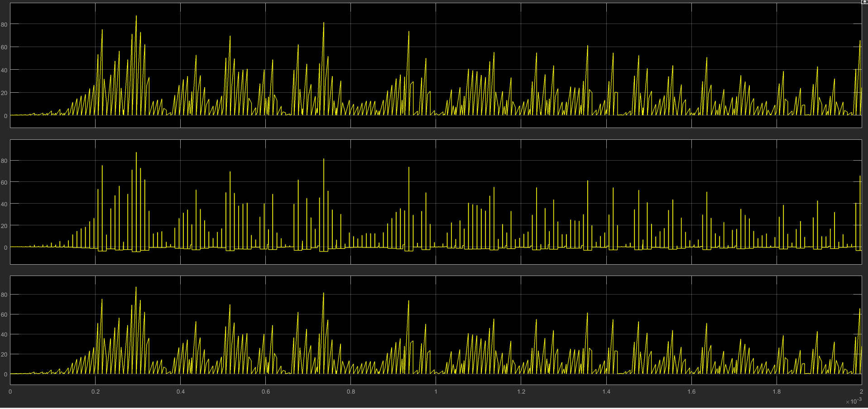868x409 pixels.
Task: Click the x-axis tick label 1
Action: pos(436,391)
